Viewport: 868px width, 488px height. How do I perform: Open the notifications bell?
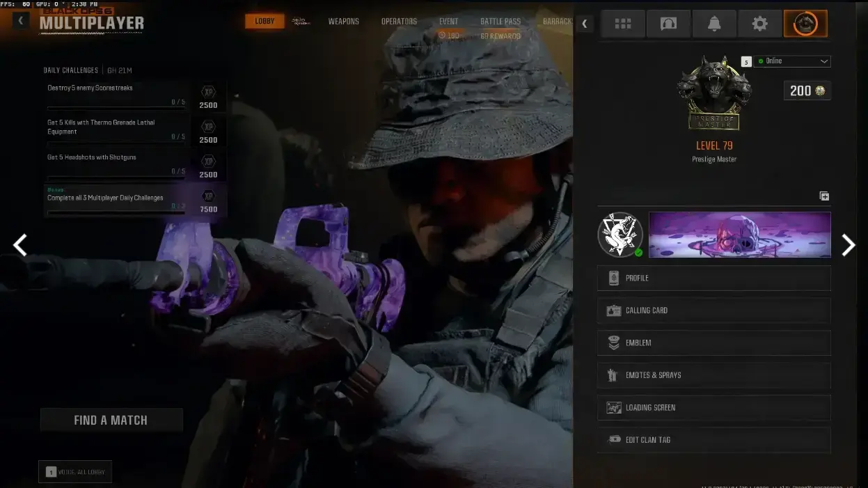click(714, 24)
